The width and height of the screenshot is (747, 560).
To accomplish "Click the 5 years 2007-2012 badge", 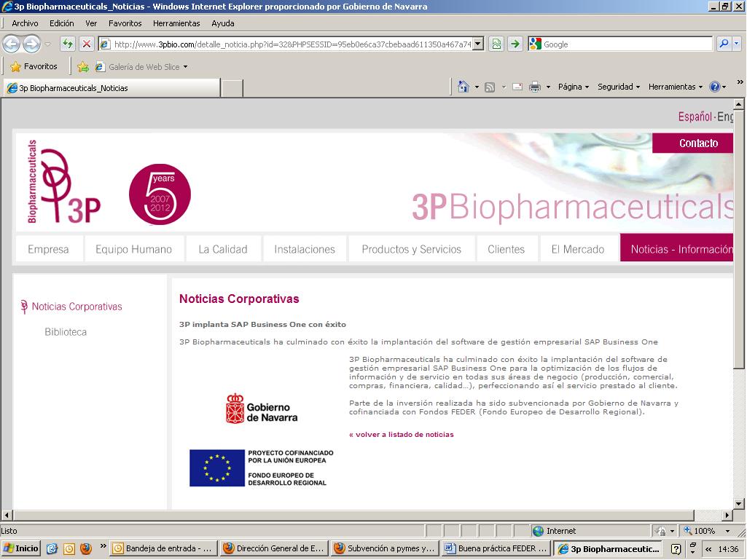I will pyautogui.click(x=160, y=194).
